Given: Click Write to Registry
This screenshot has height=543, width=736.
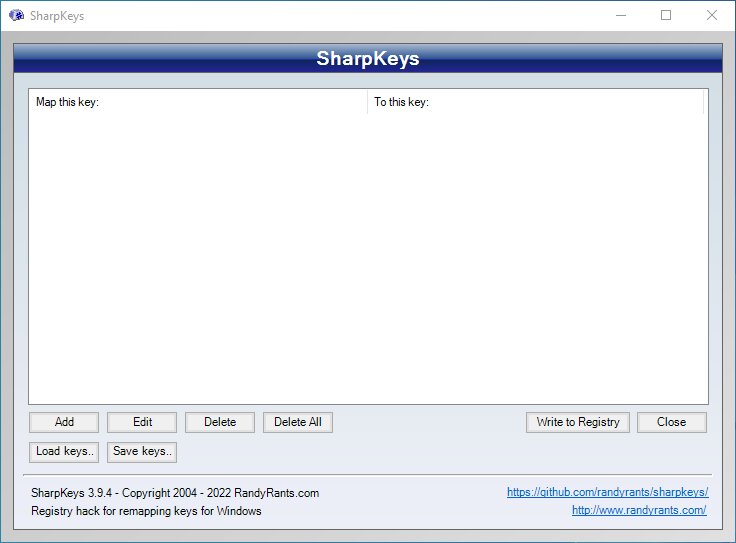Looking at the screenshot, I should tap(577, 422).
